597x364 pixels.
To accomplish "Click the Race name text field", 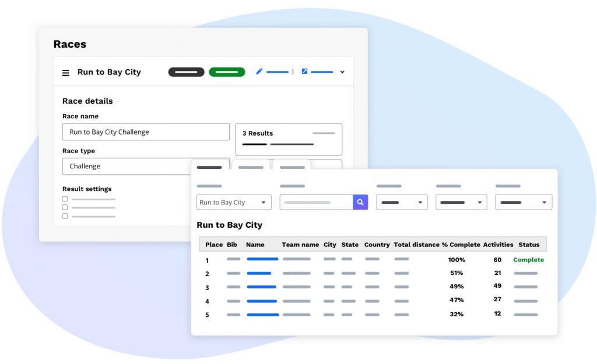I will pos(146,132).
